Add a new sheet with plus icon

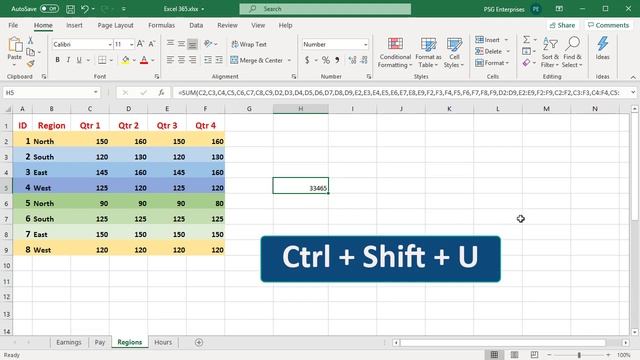coord(199,342)
